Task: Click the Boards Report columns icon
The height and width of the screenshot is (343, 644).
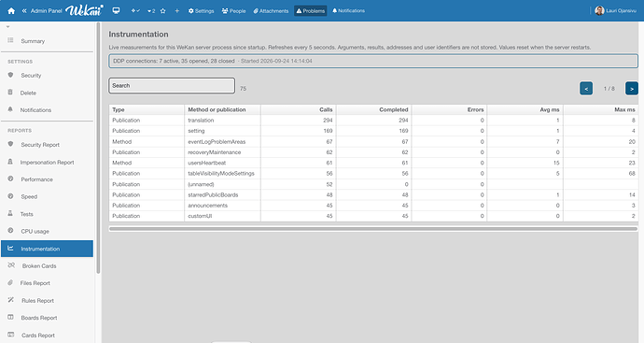Action: click(x=10, y=317)
